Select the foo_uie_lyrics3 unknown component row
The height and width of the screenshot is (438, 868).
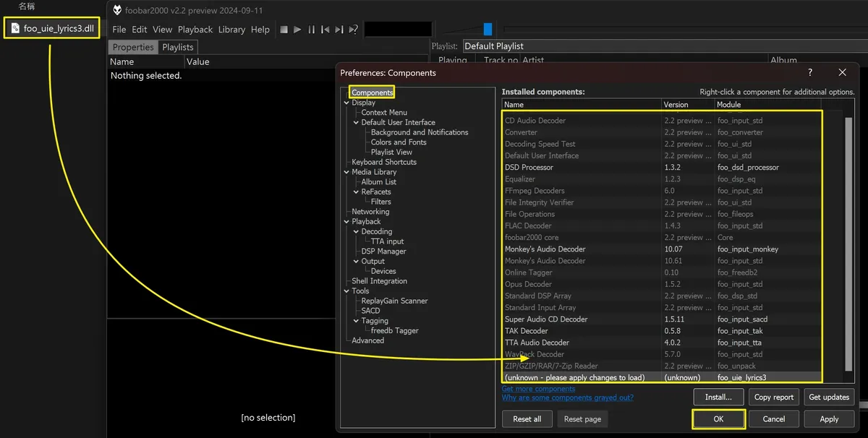(662, 377)
